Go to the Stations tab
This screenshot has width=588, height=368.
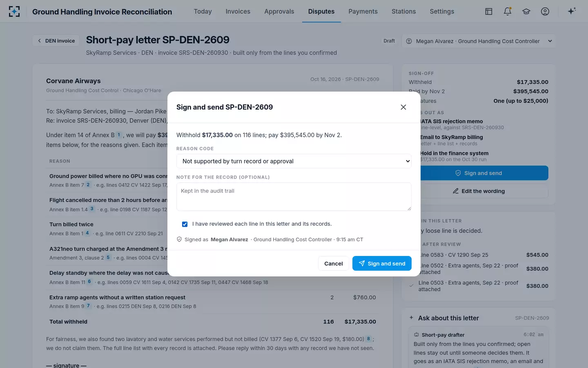(x=403, y=11)
